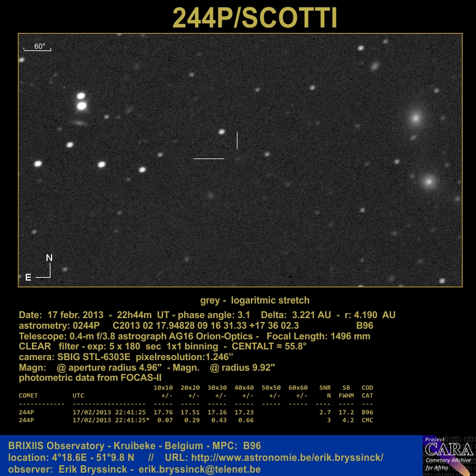Click the "aperture radius 4.96" text
Image resolution: width=476 pixels, height=476 pixels.
tap(115, 367)
